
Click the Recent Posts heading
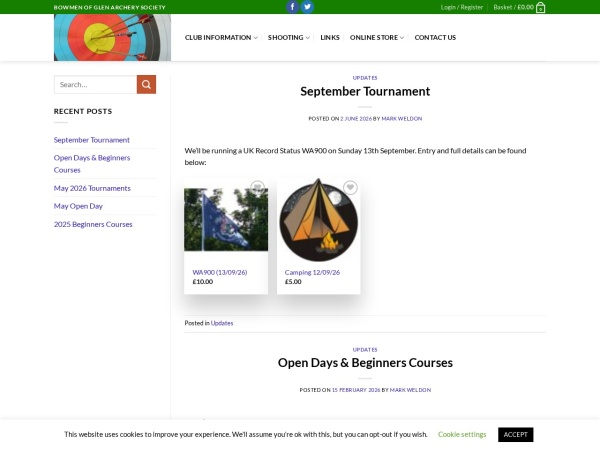[83, 111]
